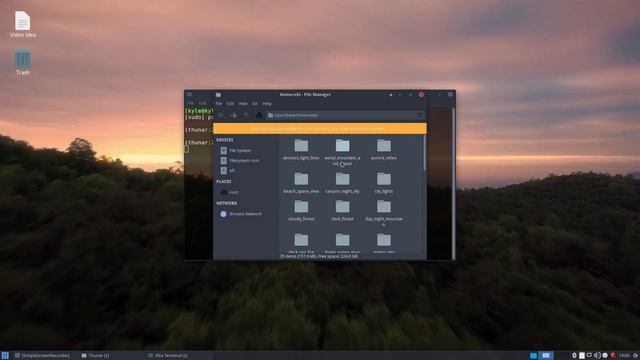640x360 pixels.
Task: Open the applications menu on taskbar
Action: (5, 356)
